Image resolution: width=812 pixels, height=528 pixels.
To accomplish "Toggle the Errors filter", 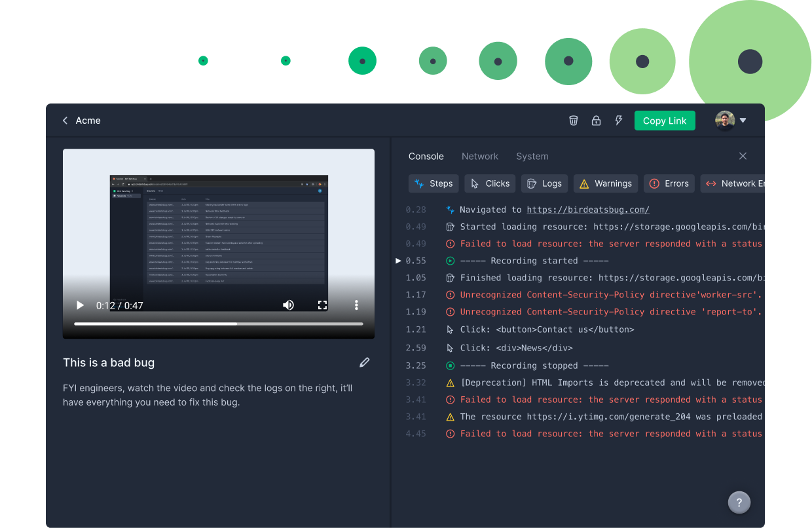I will pos(669,183).
